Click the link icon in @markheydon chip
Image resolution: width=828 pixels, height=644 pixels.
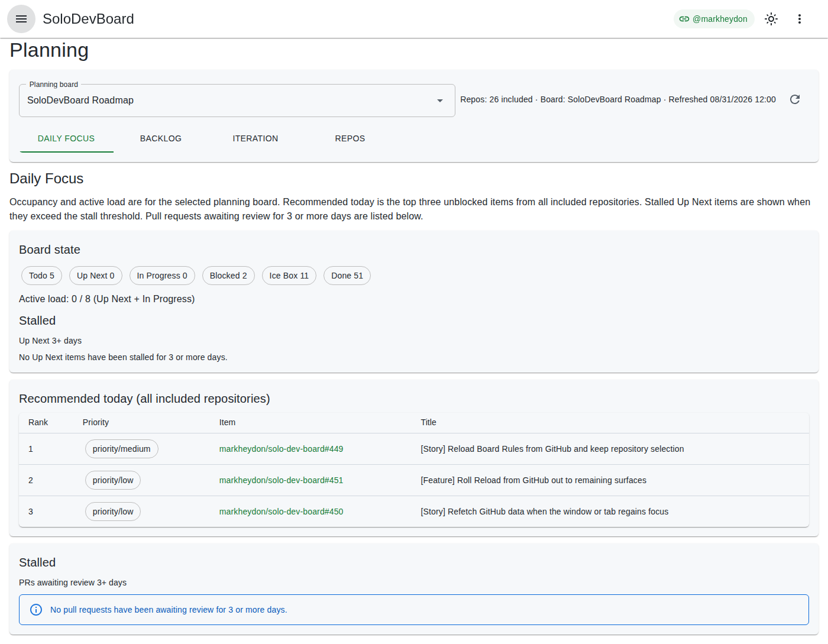click(684, 19)
